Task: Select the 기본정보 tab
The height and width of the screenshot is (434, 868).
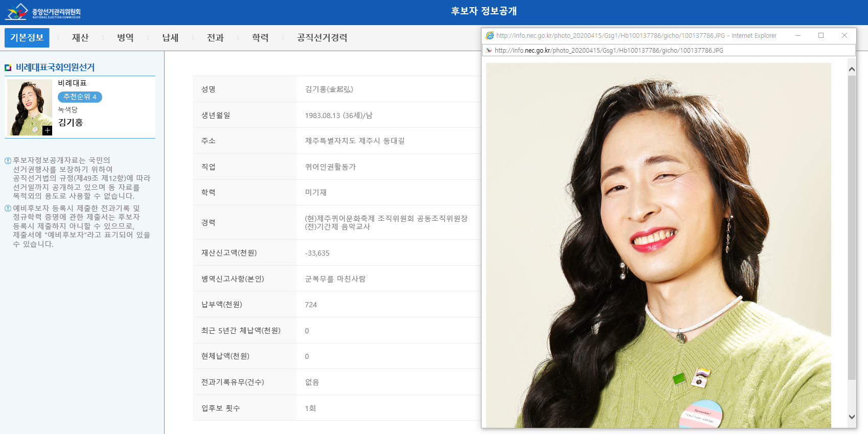Action: click(x=27, y=38)
